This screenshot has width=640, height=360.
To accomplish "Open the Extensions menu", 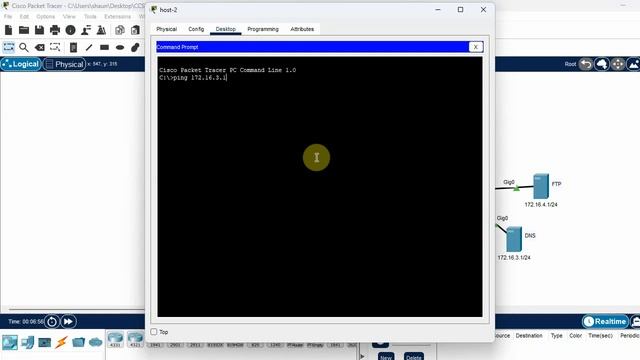I will pyautogui.click(x=118, y=16).
